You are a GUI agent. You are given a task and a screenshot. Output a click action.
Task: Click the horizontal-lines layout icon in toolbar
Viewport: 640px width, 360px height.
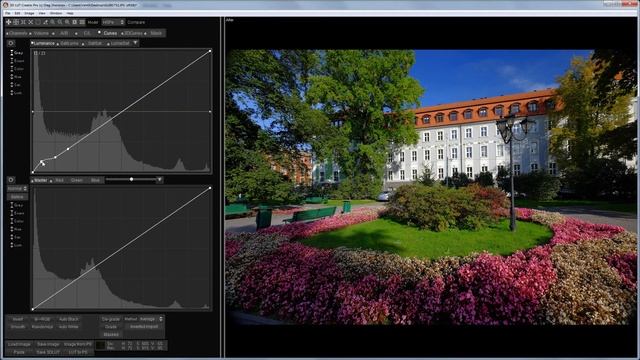82,22
